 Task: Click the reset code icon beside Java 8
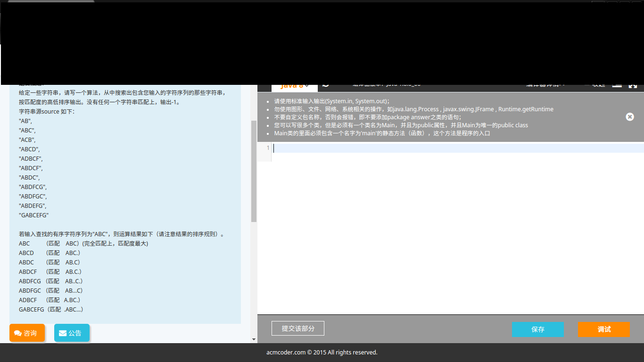pyautogui.click(x=326, y=86)
